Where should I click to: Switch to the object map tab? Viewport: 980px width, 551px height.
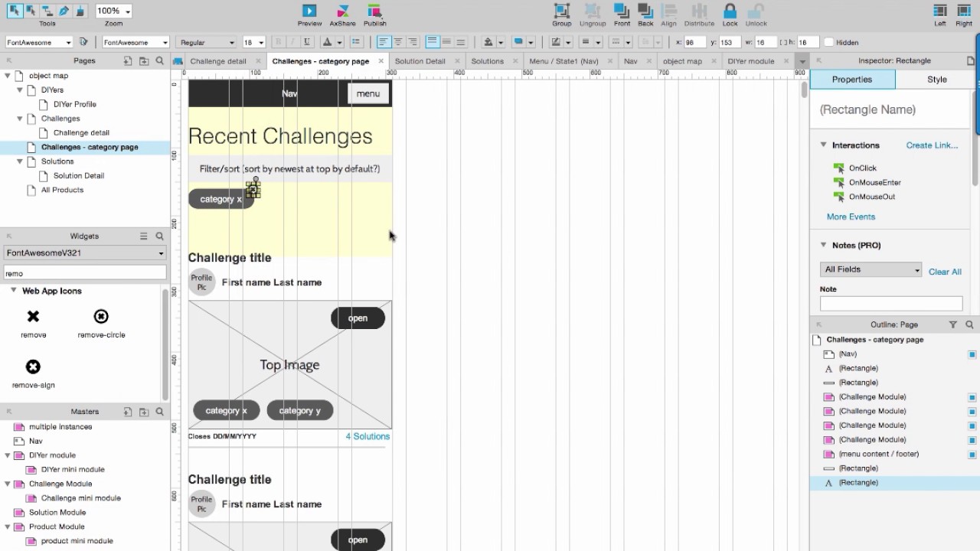point(682,61)
